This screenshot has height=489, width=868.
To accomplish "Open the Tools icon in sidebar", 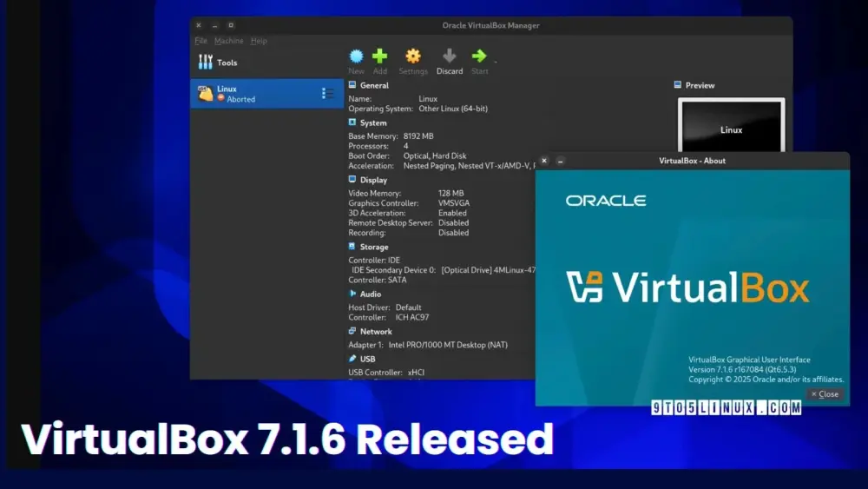I will [206, 62].
